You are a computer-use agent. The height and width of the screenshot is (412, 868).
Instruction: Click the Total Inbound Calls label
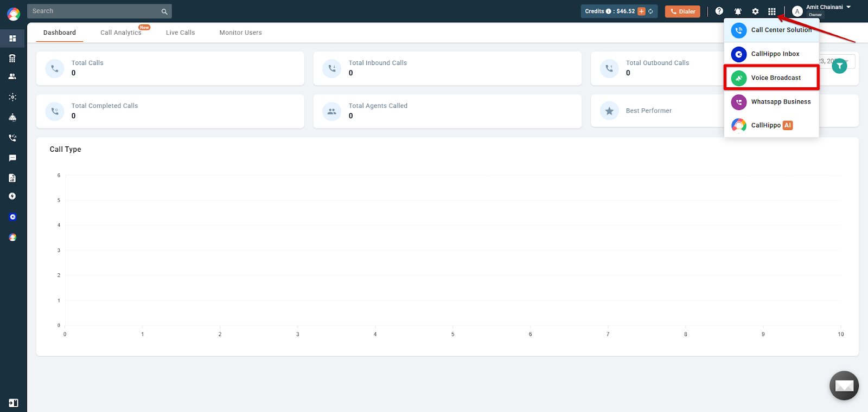click(x=378, y=63)
